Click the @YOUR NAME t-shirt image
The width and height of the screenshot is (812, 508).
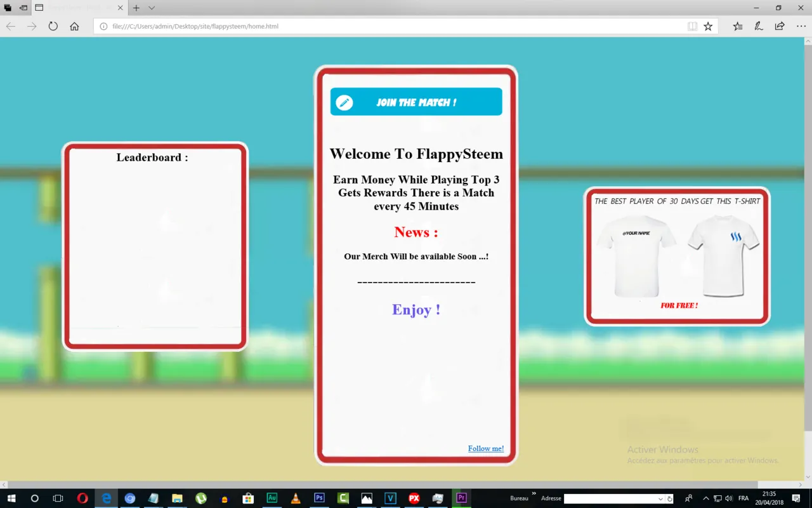(636, 256)
